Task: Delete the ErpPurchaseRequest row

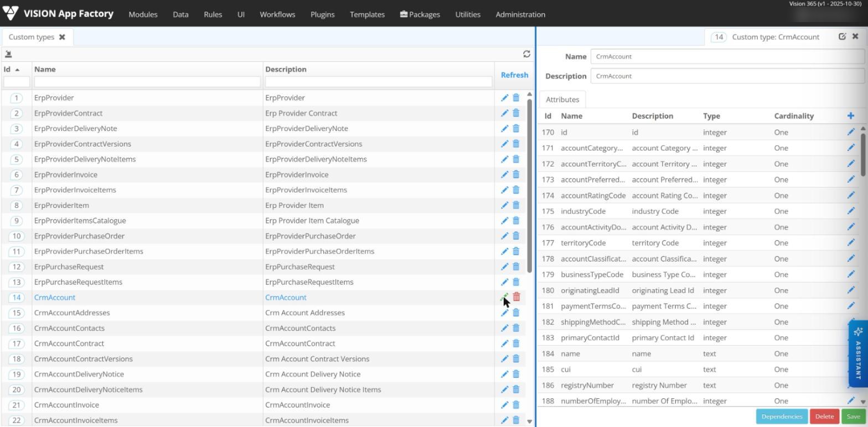Action: (x=516, y=267)
